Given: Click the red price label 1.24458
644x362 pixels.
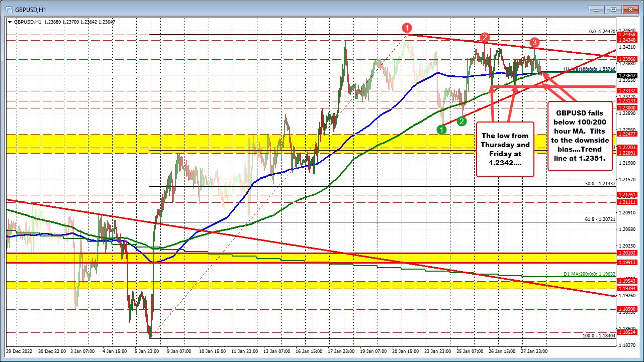Looking at the screenshot, I should 628,35.
